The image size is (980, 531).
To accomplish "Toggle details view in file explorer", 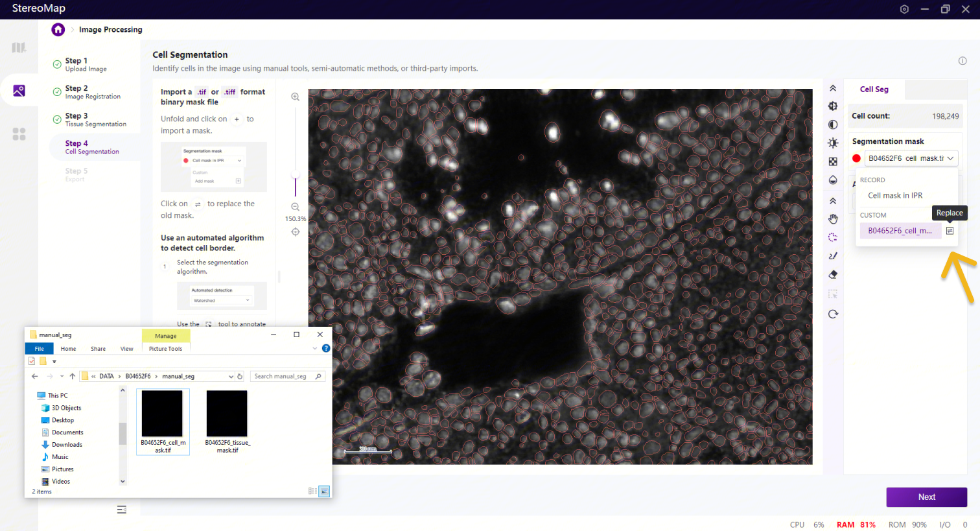I will click(x=312, y=491).
